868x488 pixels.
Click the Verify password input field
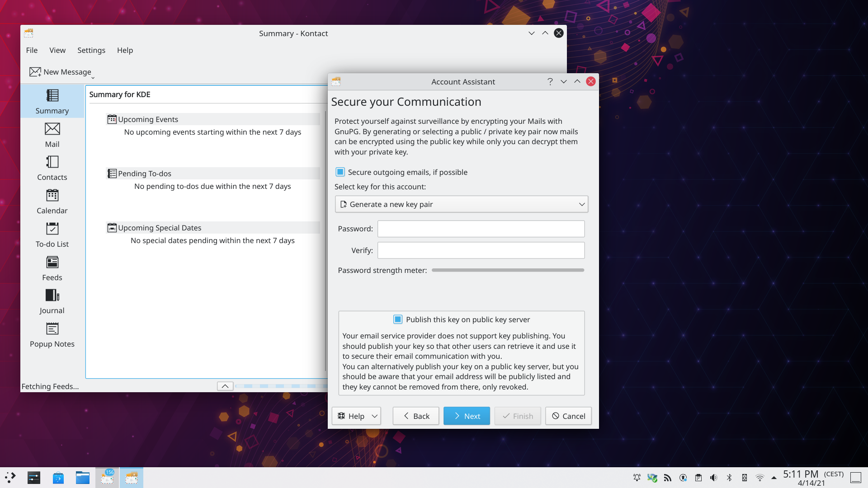(x=481, y=250)
